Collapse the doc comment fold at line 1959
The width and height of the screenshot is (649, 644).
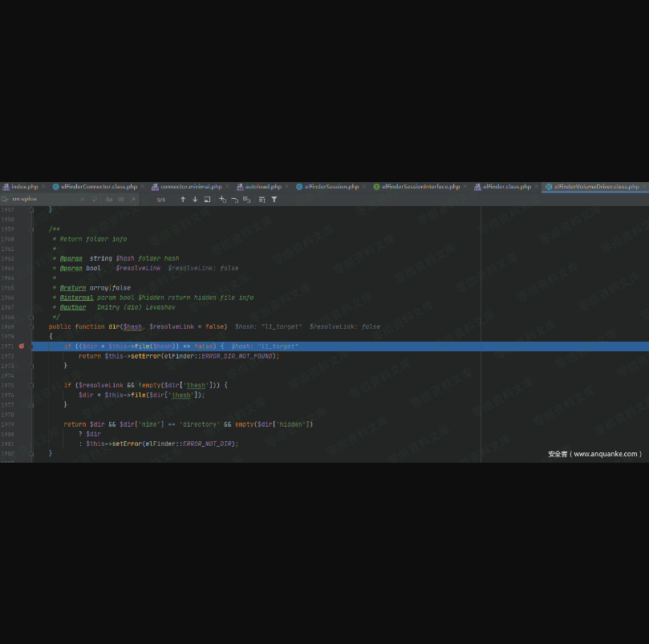point(31,229)
